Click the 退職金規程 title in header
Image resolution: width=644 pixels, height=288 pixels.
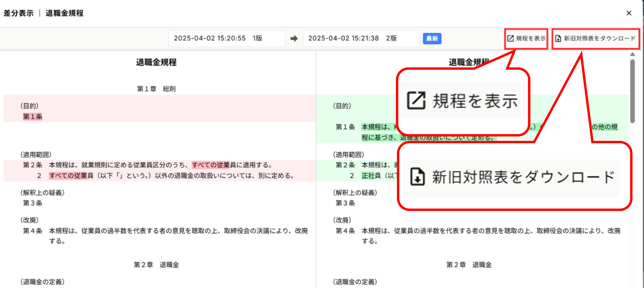64,13
